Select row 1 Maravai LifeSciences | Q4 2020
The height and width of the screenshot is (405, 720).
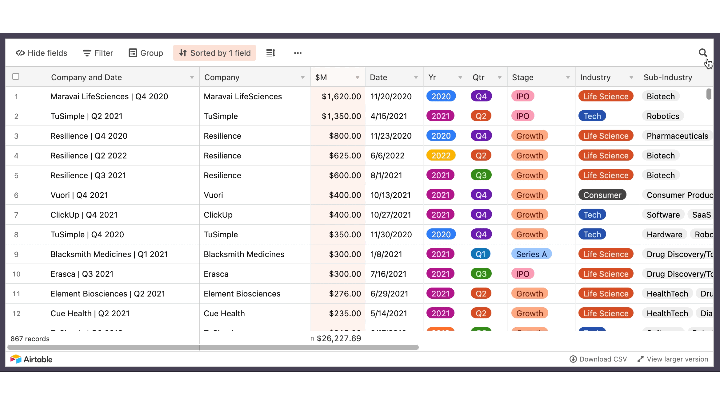[109, 96]
